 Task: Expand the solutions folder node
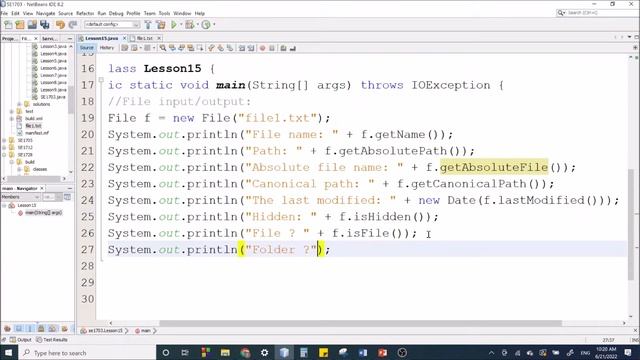(19, 104)
